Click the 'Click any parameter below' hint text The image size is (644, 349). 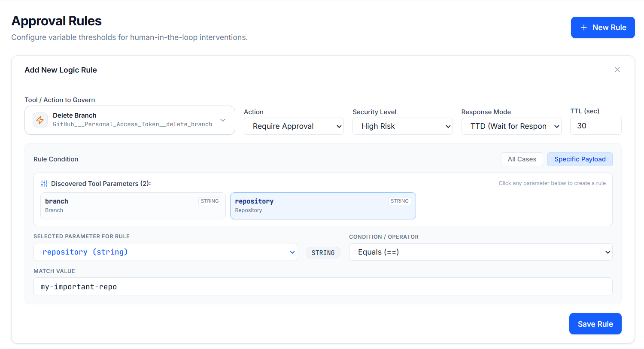552,183
